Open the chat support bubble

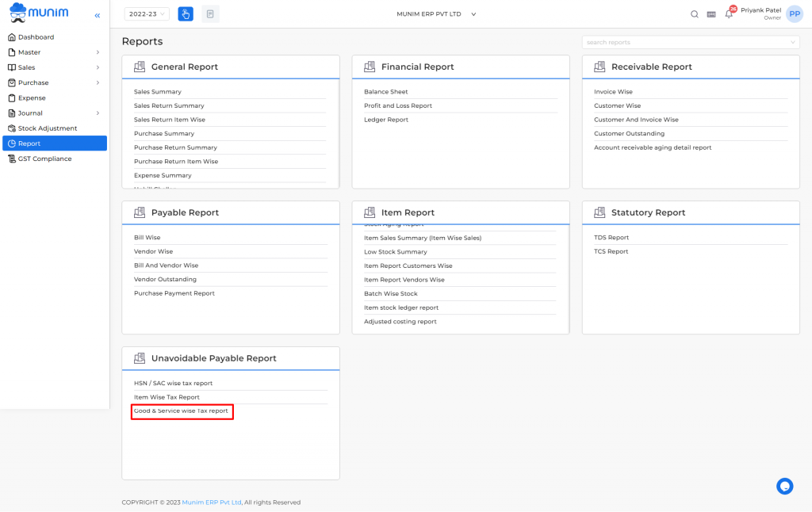coord(784,486)
